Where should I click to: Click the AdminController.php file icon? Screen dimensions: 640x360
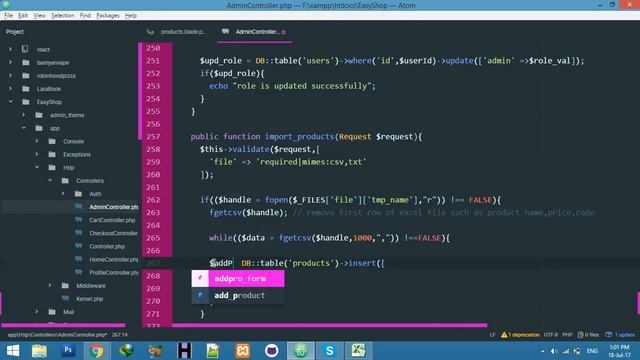click(78, 207)
